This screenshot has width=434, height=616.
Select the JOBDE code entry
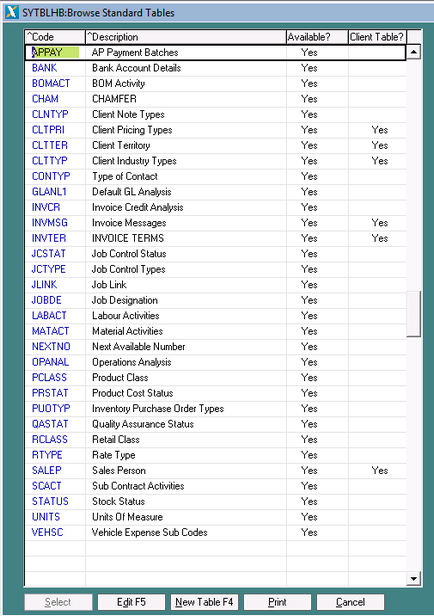click(x=46, y=300)
